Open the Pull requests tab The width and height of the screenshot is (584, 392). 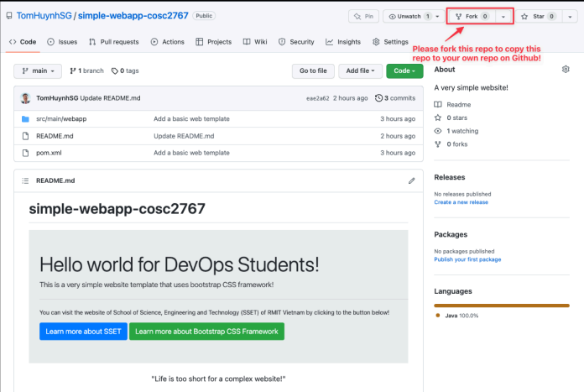tap(114, 42)
